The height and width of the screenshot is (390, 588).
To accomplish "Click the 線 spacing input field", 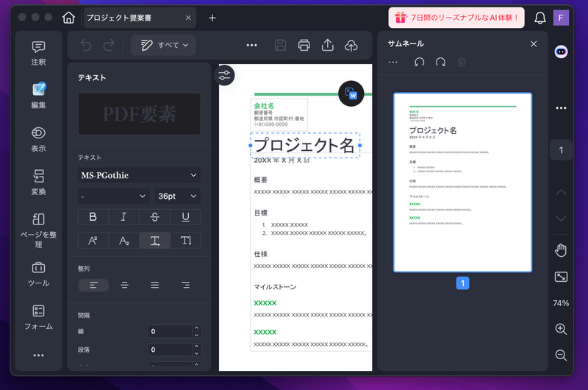I will (170, 331).
